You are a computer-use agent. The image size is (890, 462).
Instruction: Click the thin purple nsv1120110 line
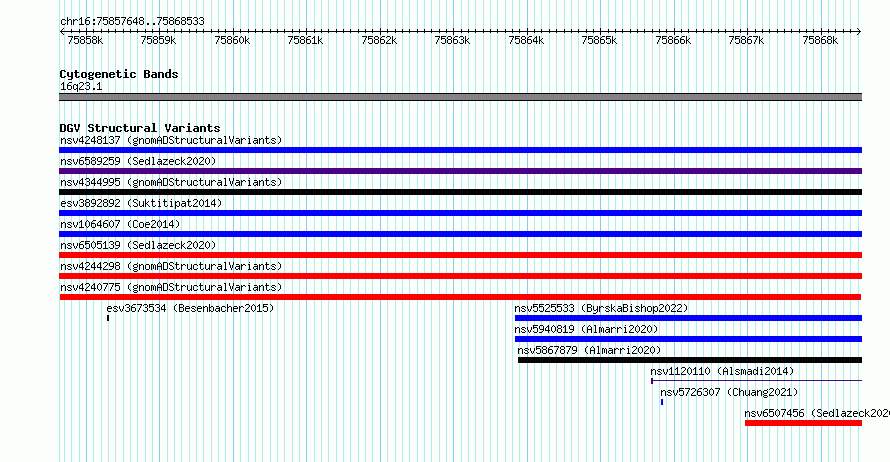click(757, 381)
